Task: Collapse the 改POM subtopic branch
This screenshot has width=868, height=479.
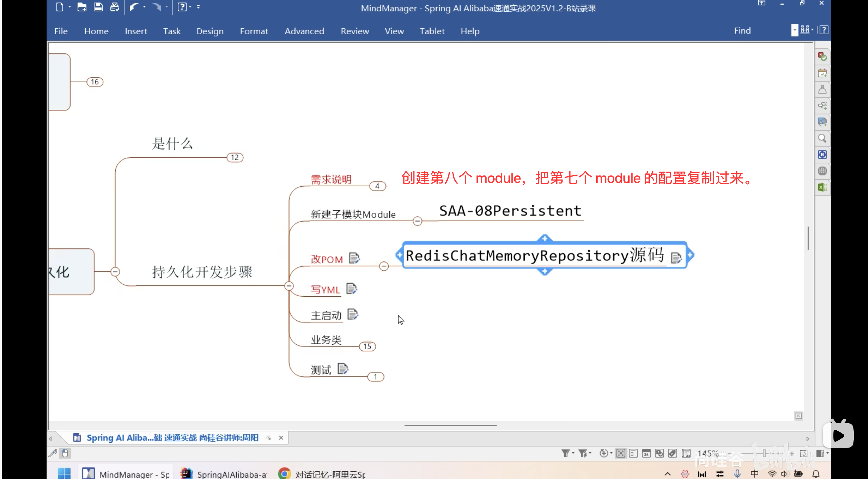Action: click(x=384, y=267)
